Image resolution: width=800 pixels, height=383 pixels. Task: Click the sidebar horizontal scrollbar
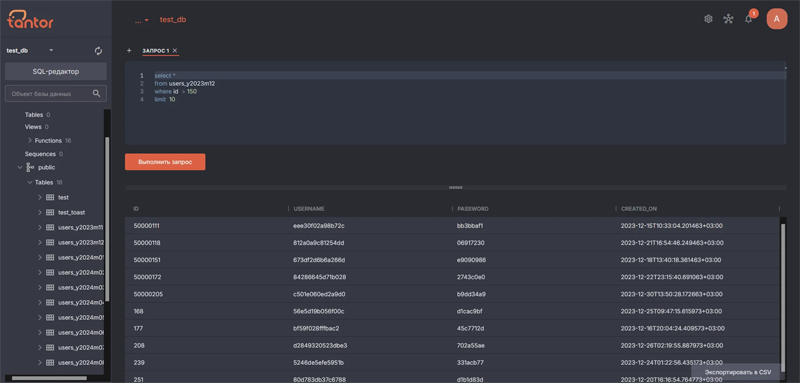[49, 378]
